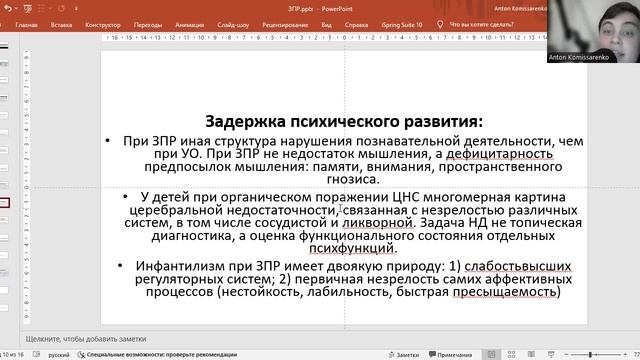This screenshot has width=640, height=360.
Task: Switch to the Переходы tab
Action: tap(148, 25)
